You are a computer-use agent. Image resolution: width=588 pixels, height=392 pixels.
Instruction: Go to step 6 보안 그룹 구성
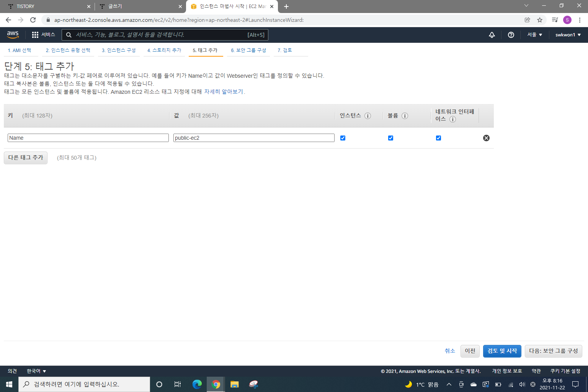coord(248,51)
